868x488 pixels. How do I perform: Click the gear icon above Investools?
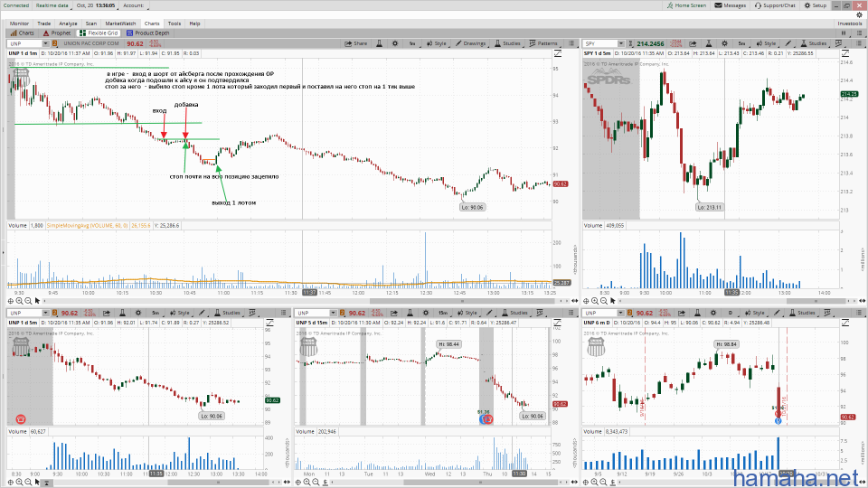(859, 15)
